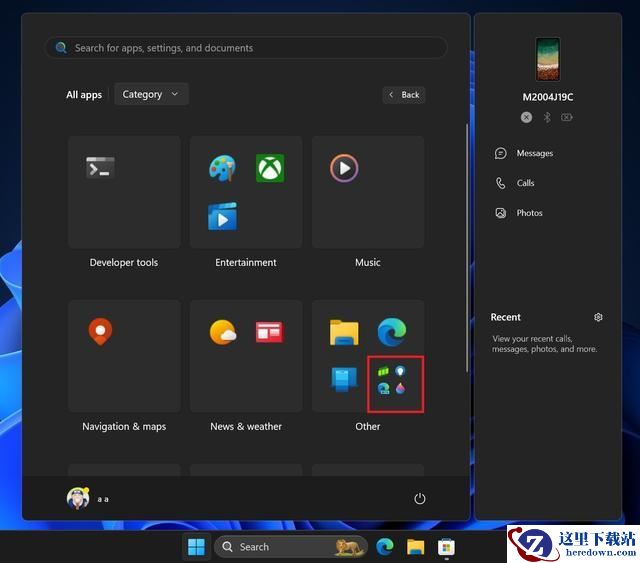Click the News & weather label
This screenshot has width=640, height=563.
point(246,427)
